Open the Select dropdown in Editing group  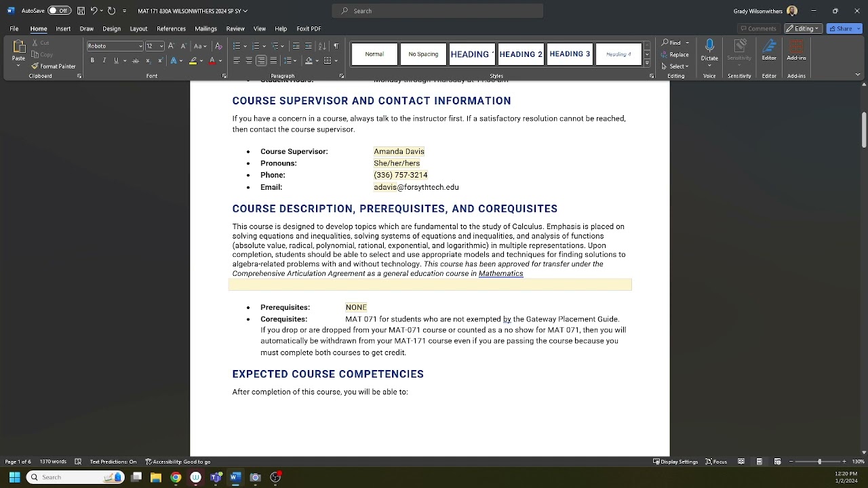[675, 66]
